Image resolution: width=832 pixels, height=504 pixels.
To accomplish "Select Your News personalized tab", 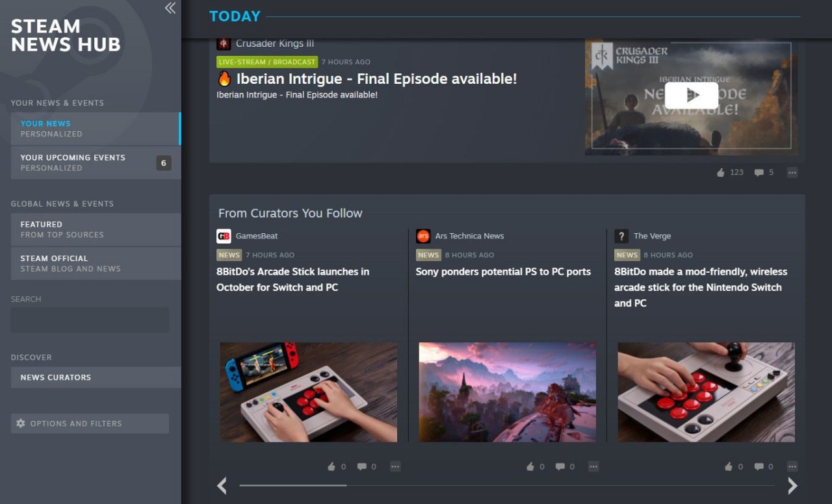I will pyautogui.click(x=96, y=129).
